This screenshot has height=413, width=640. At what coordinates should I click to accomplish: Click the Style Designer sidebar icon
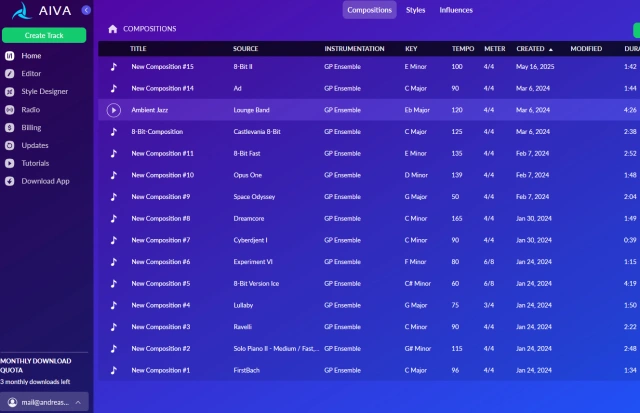pyautogui.click(x=10, y=92)
